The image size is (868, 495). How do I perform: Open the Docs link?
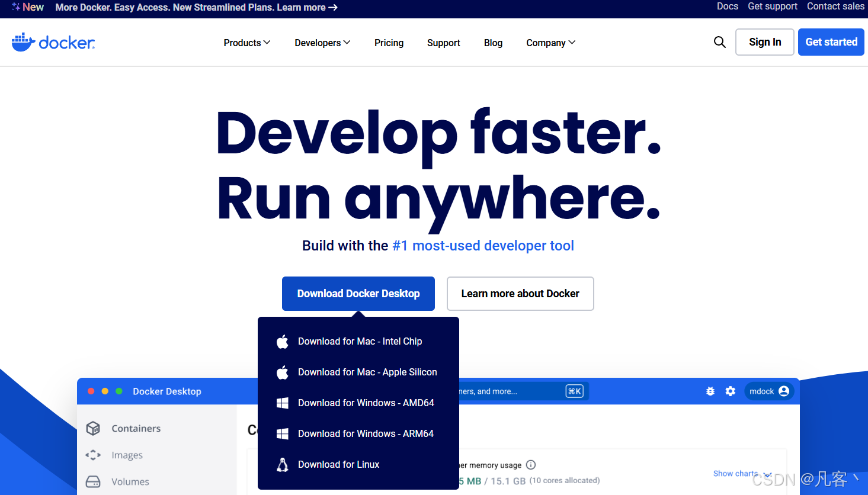(728, 6)
